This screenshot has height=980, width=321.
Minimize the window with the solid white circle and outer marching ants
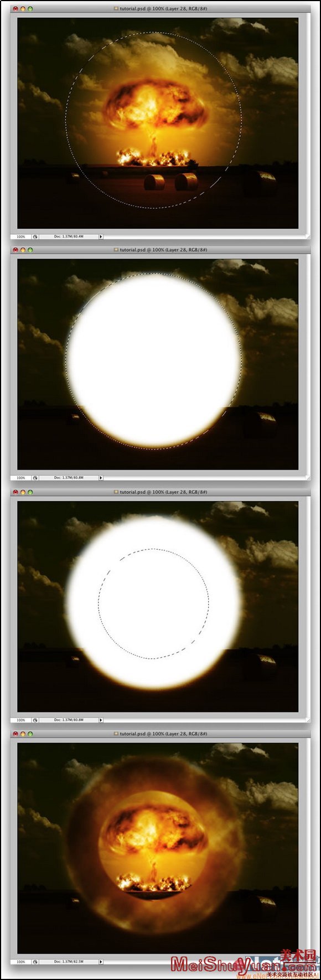tap(23, 250)
